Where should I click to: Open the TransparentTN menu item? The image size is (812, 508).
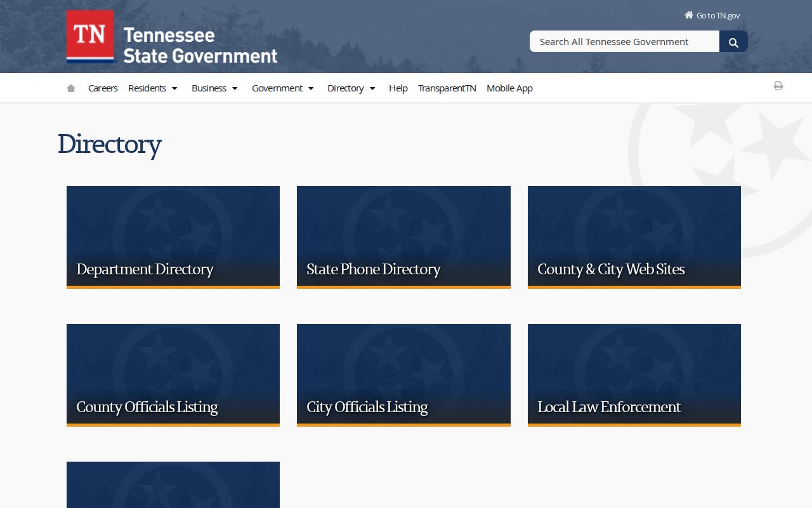[x=447, y=88]
